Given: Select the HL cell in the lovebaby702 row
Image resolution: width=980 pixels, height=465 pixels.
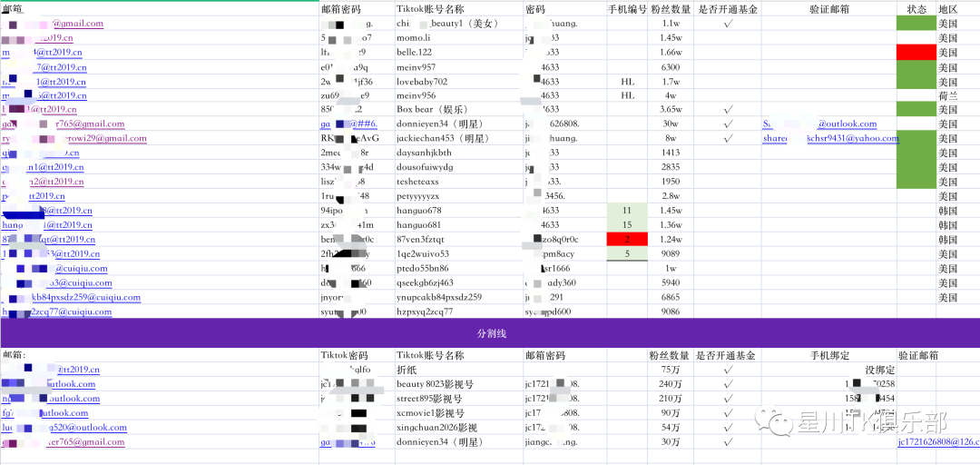Looking at the screenshot, I should pos(628,82).
